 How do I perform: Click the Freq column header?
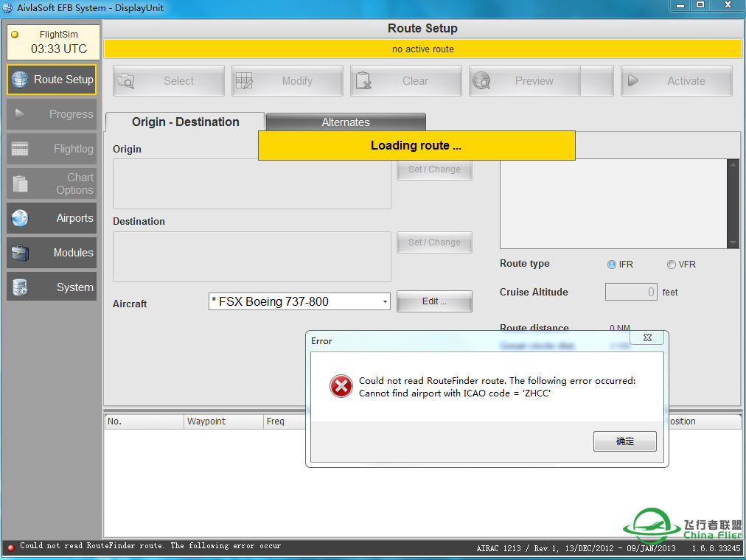(x=285, y=421)
